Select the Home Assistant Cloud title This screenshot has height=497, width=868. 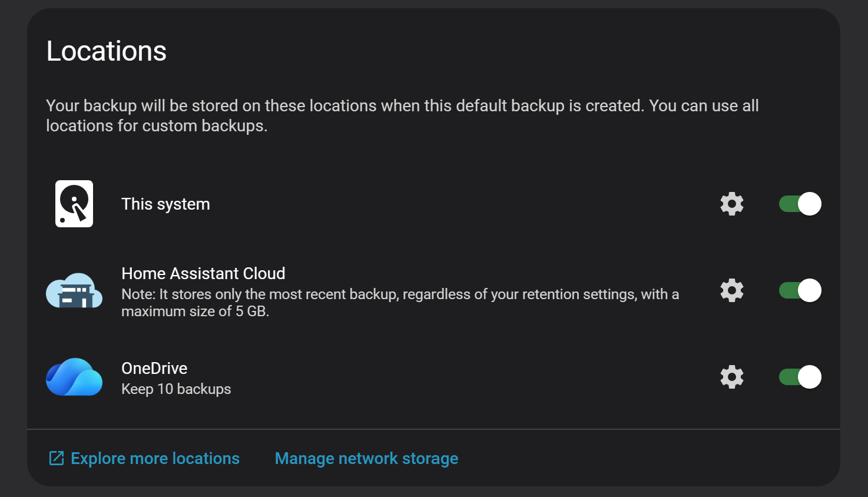point(203,273)
